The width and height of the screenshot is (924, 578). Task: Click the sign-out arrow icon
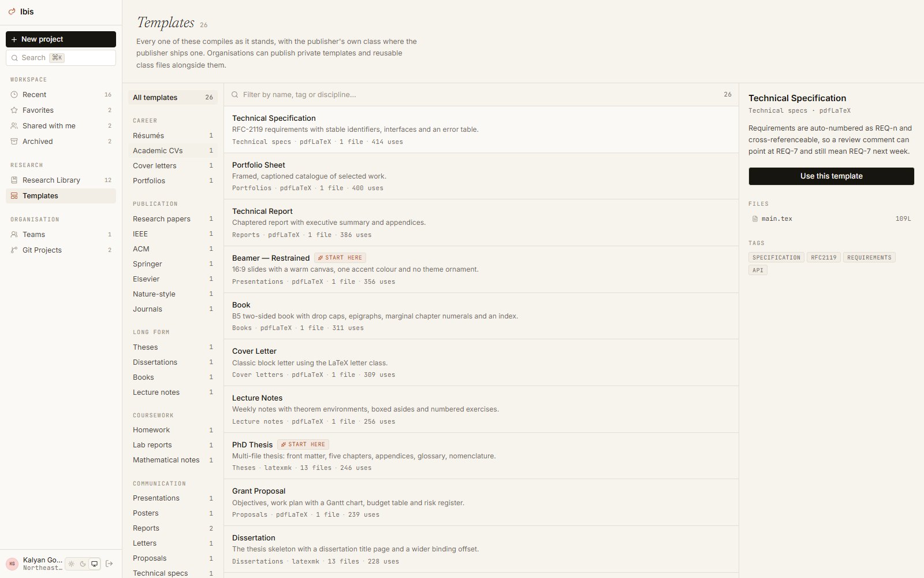point(109,564)
